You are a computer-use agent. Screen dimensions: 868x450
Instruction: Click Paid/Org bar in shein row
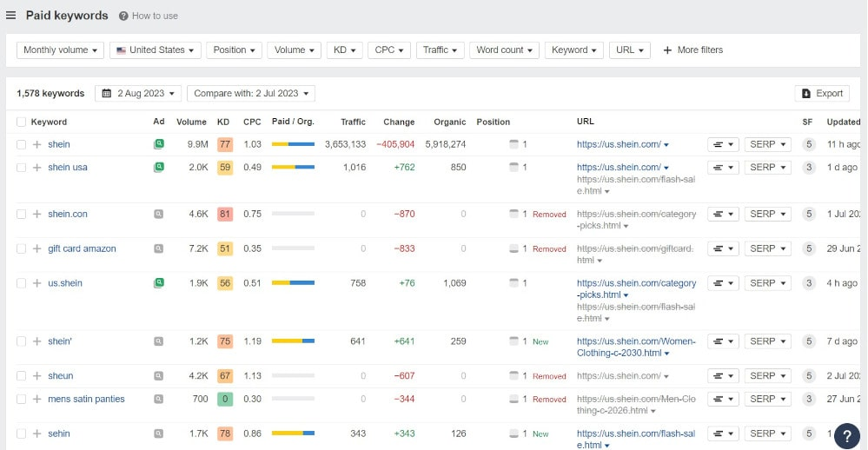click(x=293, y=144)
